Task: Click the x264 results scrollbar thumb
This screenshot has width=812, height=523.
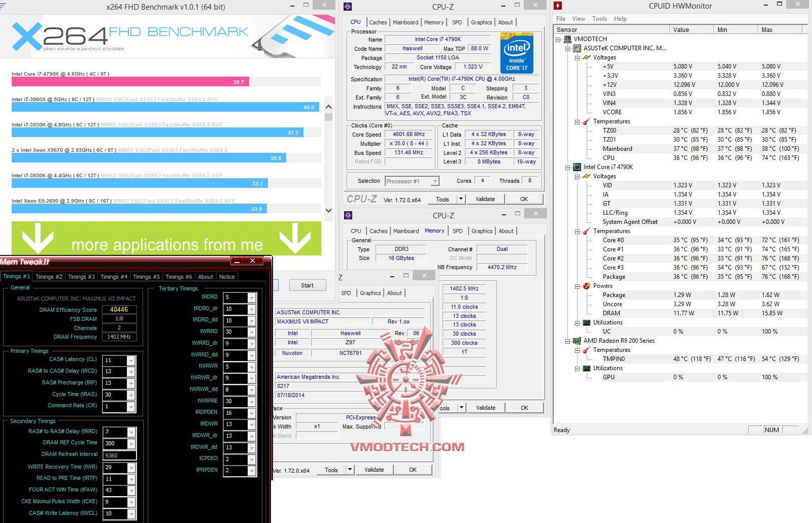Action: click(x=328, y=117)
